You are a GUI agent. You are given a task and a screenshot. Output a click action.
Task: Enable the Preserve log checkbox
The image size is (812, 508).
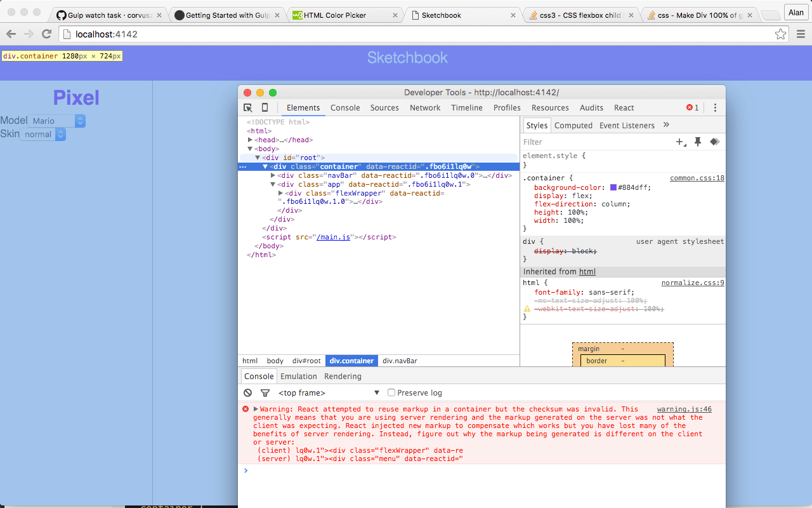[x=391, y=392]
